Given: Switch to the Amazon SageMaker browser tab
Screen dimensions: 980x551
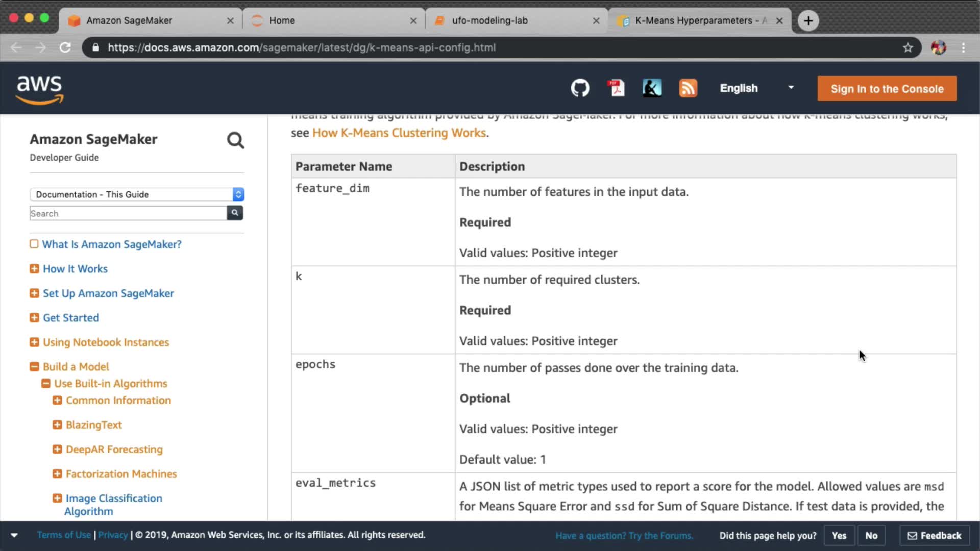Looking at the screenshot, I should pyautogui.click(x=129, y=20).
